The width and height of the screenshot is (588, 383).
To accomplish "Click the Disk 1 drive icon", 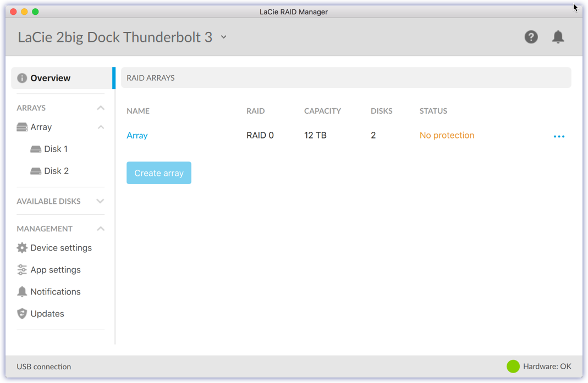I will click(36, 149).
